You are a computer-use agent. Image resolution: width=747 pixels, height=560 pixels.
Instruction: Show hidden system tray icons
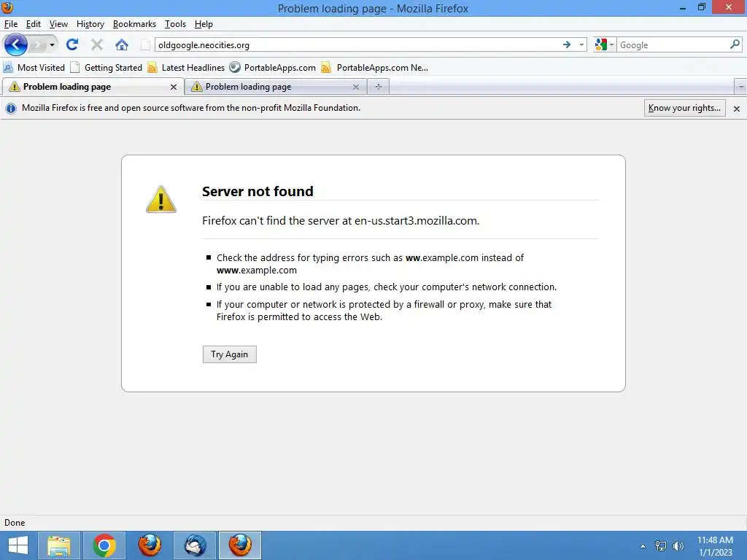point(643,546)
